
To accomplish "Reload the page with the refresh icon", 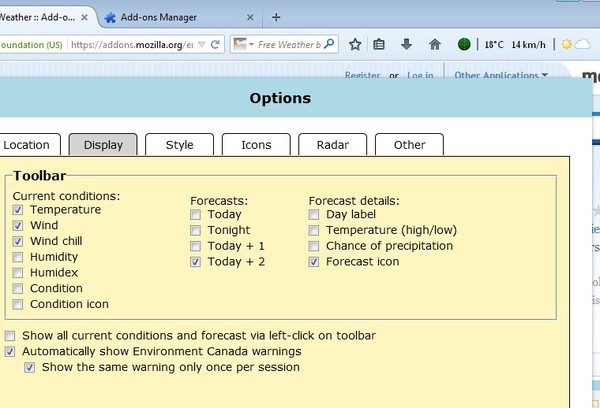I will [x=215, y=44].
